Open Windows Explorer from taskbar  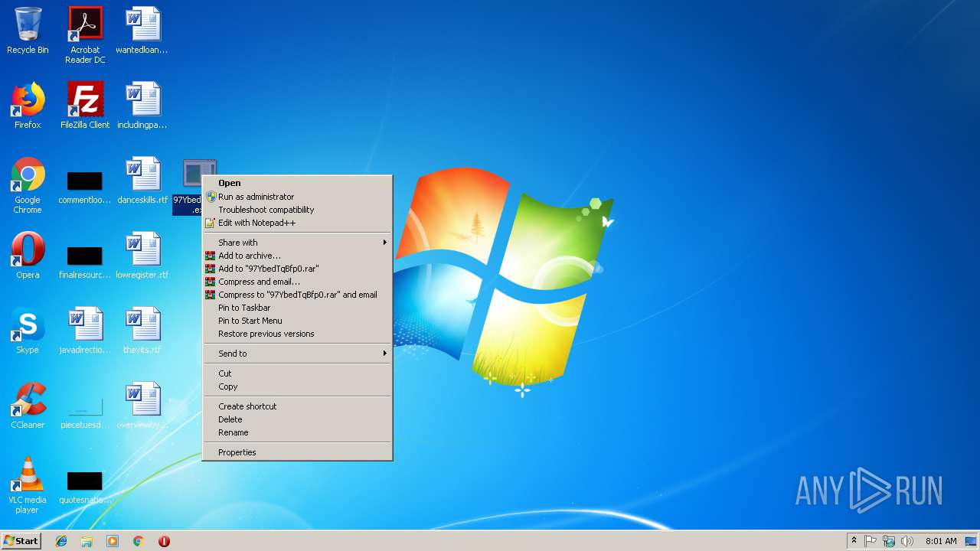pyautogui.click(x=87, y=541)
